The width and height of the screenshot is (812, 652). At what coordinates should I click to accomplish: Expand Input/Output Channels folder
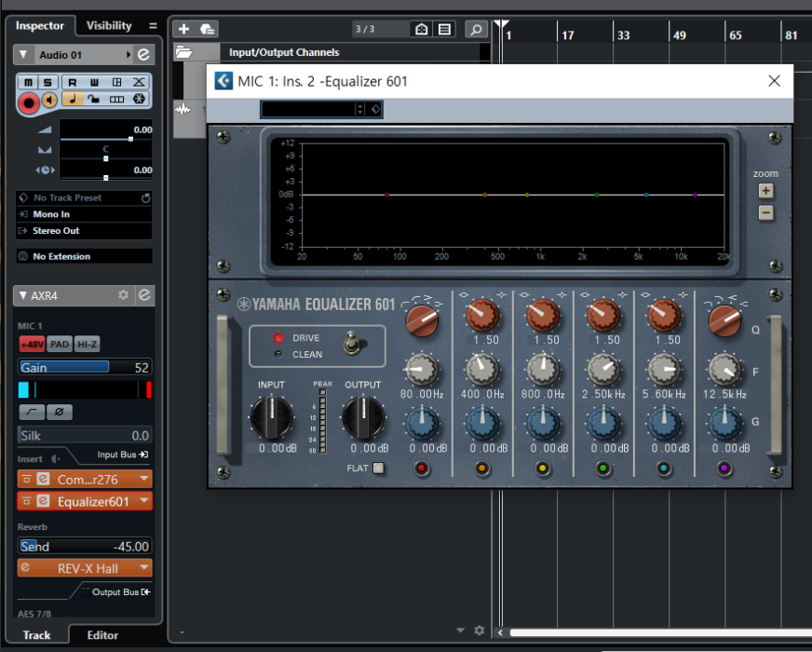[183, 52]
